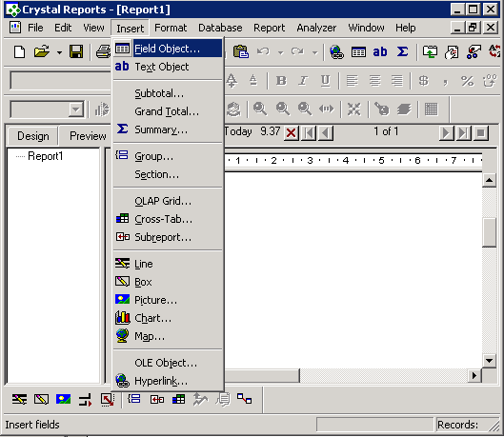Click the Paste clipboard icon
This screenshot has height=437, width=504.
click(241, 51)
